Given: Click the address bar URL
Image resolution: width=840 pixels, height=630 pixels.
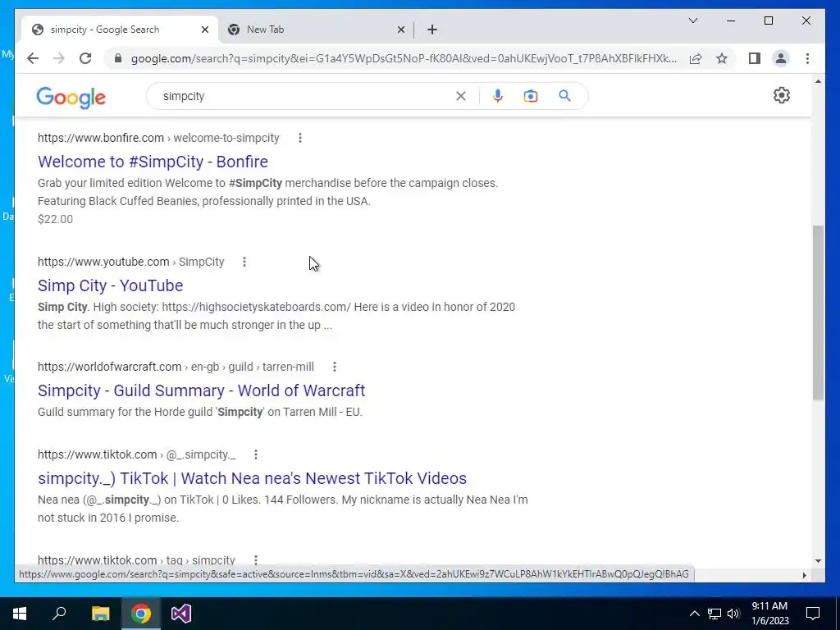Looking at the screenshot, I should pyautogui.click(x=404, y=58).
